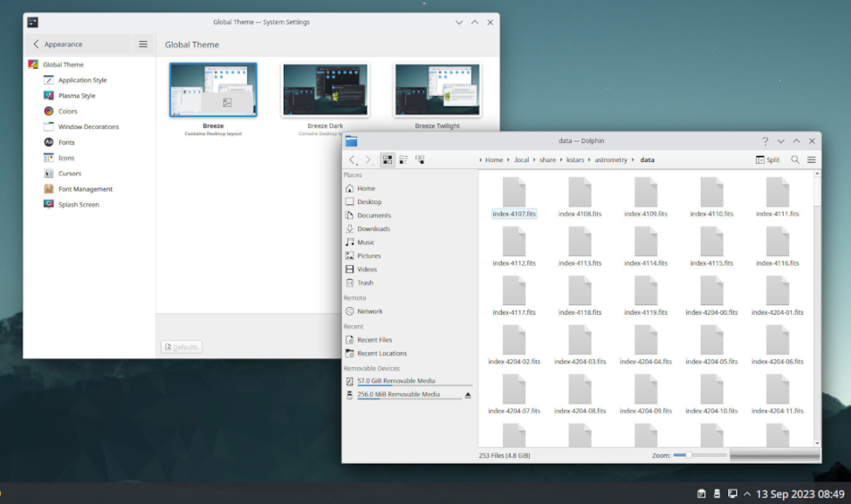This screenshot has width=851, height=504.
Task: Expand the breadcrumb arrow after Home
Action: pyautogui.click(x=509, y=160)
